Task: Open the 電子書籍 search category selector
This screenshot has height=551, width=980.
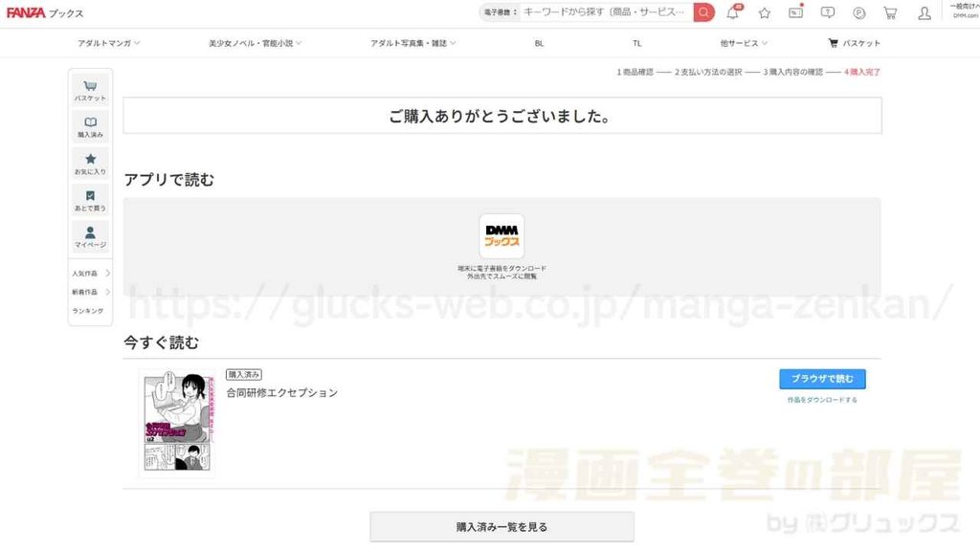Action: [500, 12]
